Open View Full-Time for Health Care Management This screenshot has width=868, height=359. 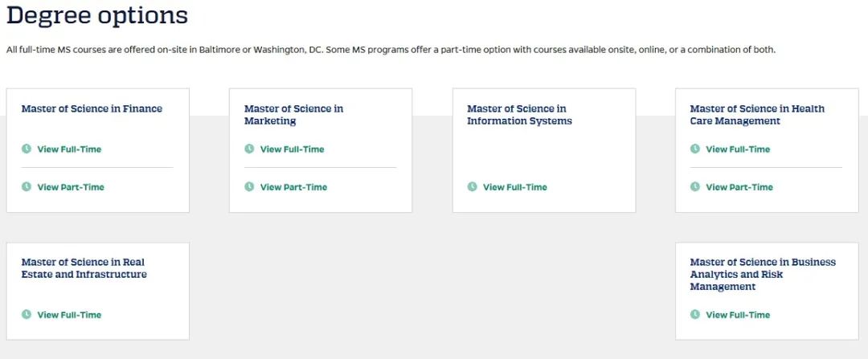click(x=738, y=149)
